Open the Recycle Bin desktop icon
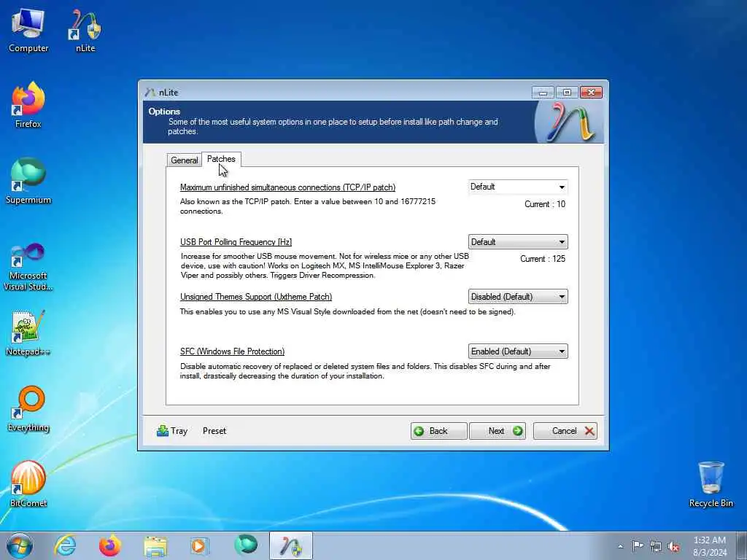This screenshot has height=560, width=747. [711, 484]
